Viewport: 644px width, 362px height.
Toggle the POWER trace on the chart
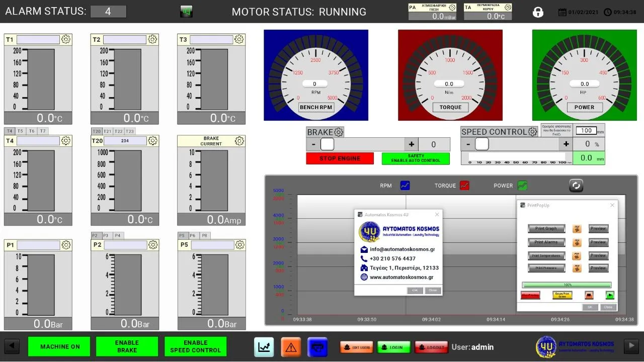pyautogui.click(x=522, y=186)
